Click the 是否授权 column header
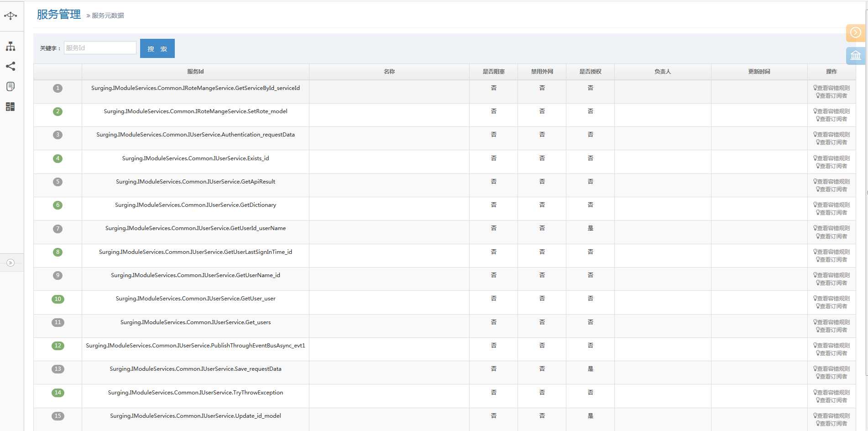The width and height of the screenshot is (868, 431). (591, 72)
